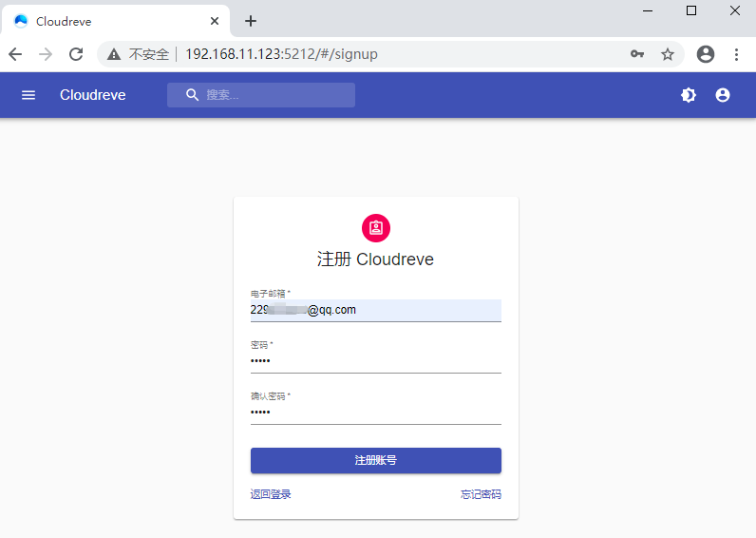Toggle dark mode brightness icon
Screen dimensions: 756x538
pos(689,95)
